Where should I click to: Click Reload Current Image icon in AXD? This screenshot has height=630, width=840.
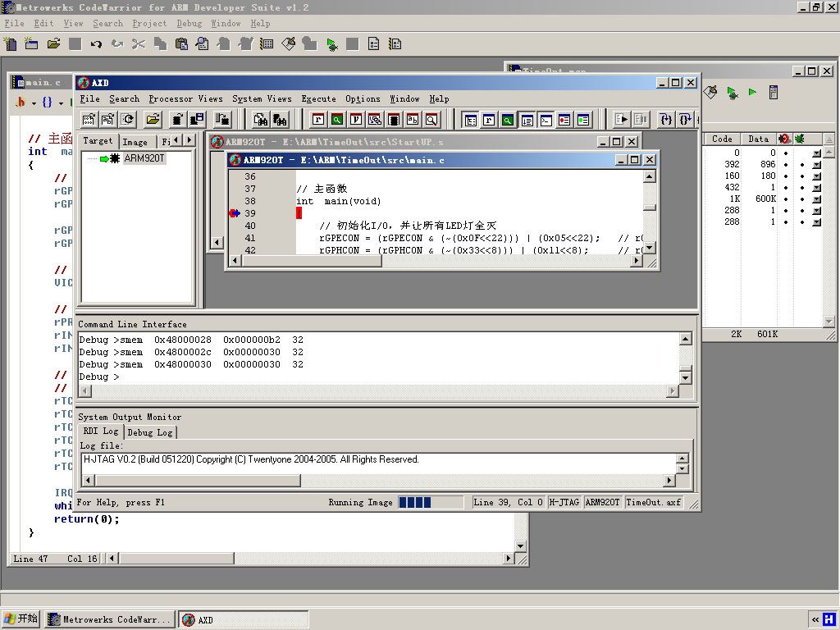point(127,119)
